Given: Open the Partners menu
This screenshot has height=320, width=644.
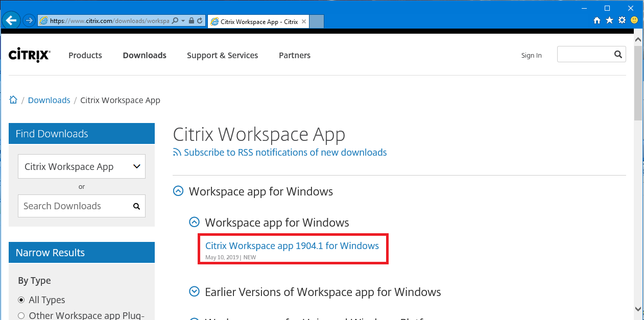Looking at the screenshot, I should (x=295, y=55).
